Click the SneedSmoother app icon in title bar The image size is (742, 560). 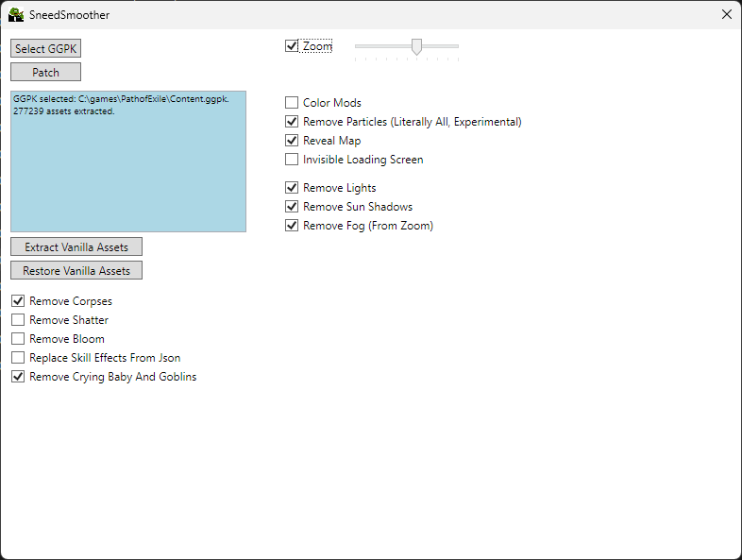point(16,15)
